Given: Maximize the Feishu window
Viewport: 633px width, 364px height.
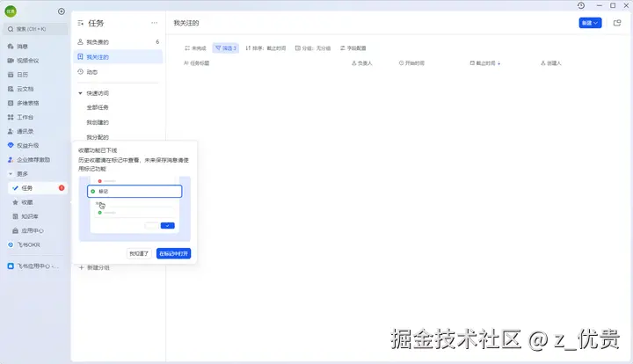Looking at the screenshot, I should pos(613,5).
